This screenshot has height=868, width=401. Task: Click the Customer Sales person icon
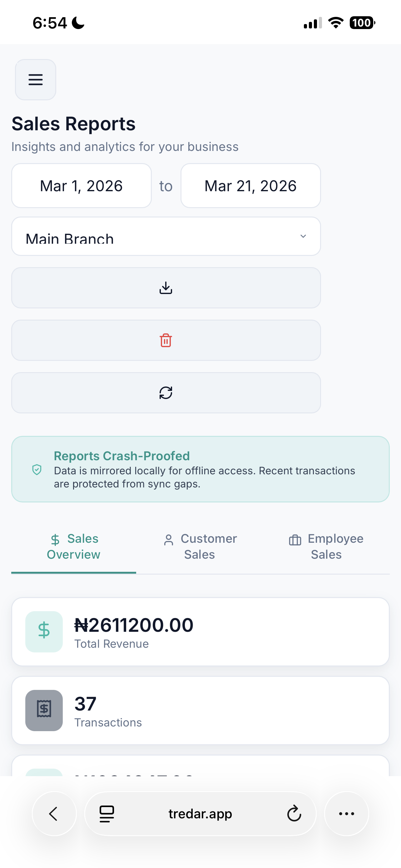168,538
